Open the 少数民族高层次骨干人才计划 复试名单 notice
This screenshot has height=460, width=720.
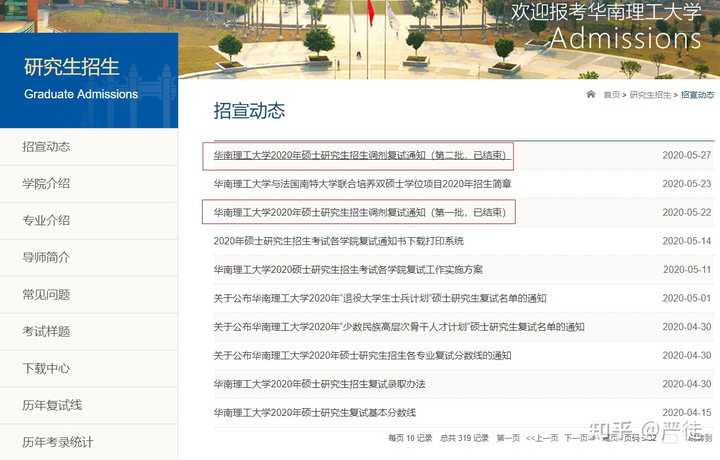(399, 327)
